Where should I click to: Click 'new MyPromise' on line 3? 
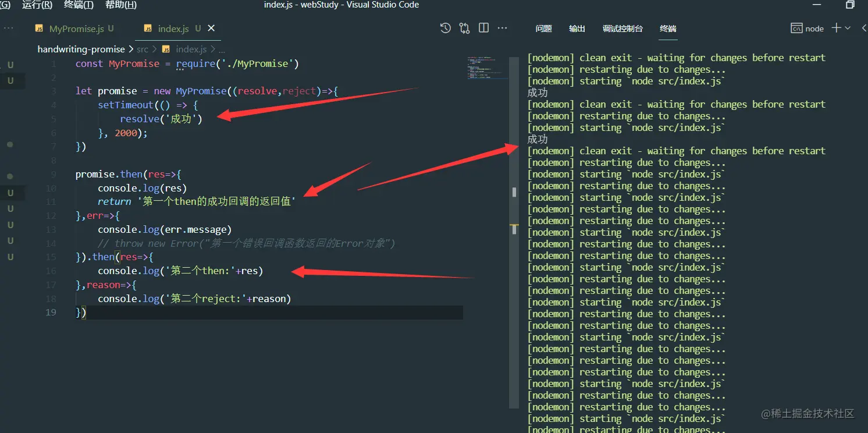coord(190,91)
